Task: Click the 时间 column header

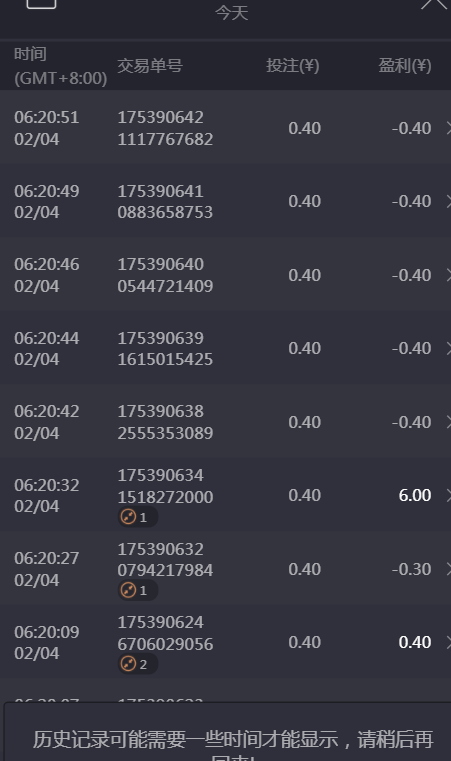Action: (x=30, y=54)
